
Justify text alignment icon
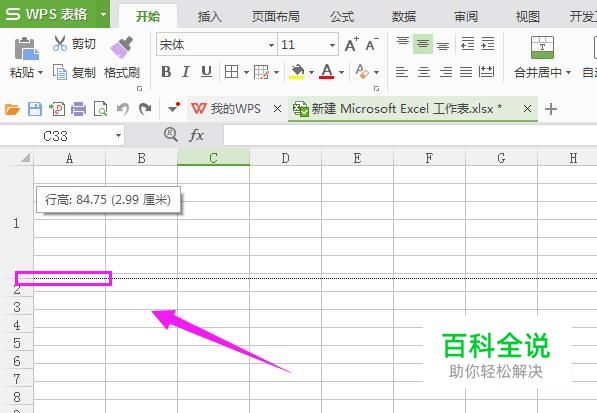pos(466,72)
